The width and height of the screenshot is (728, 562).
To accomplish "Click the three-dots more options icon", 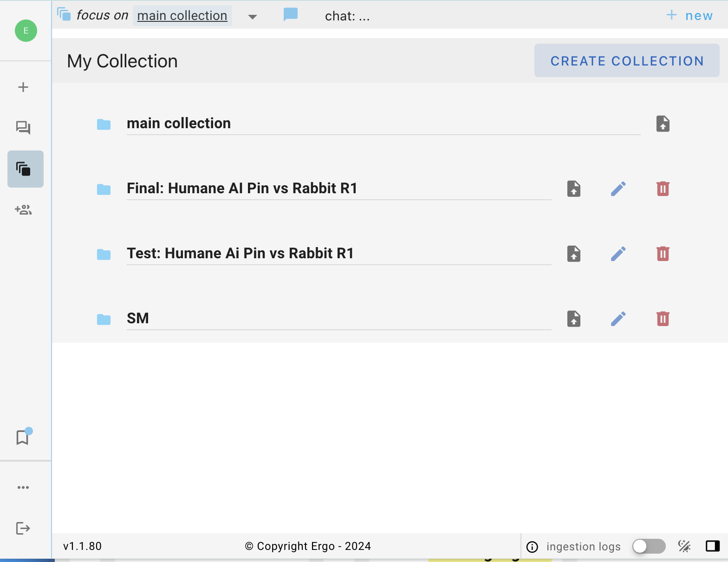I will (23, 487).
